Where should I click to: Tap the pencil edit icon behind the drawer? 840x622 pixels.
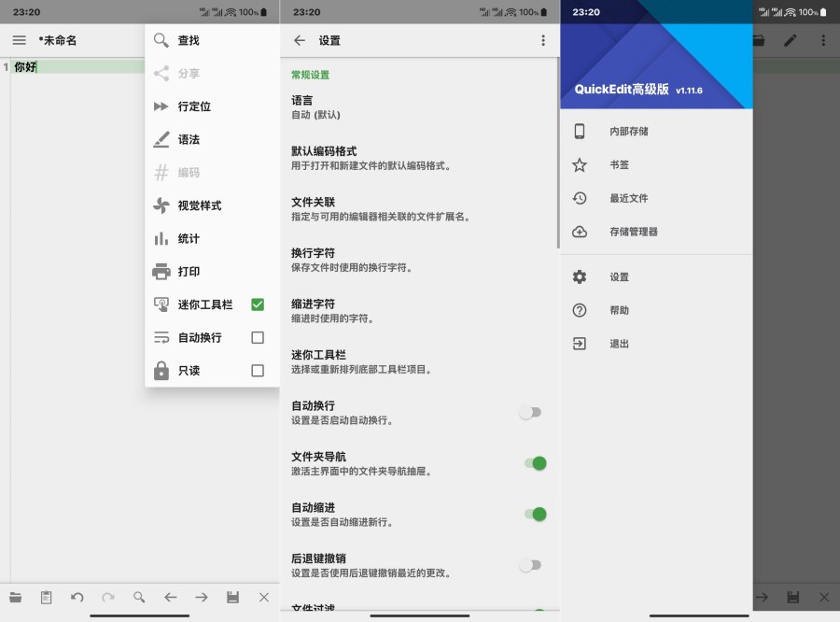click(x=791, y=40)
